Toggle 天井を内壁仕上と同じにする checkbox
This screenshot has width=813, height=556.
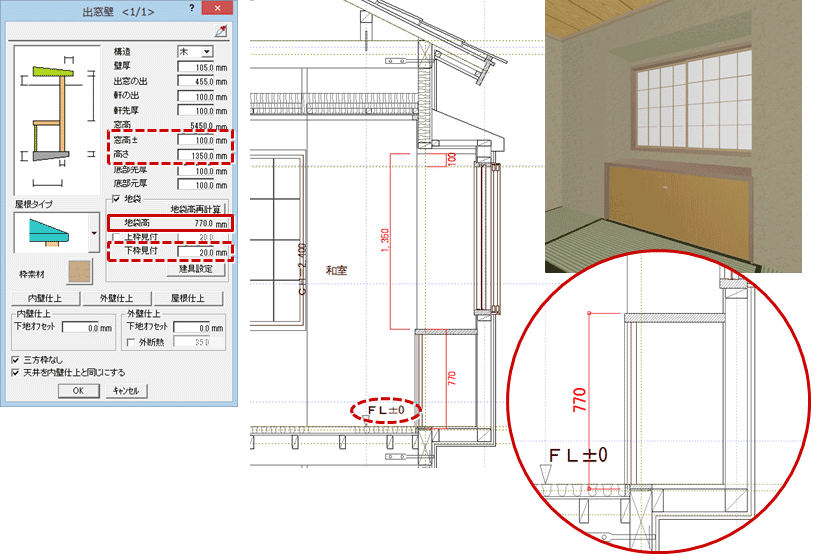[16, 372]
